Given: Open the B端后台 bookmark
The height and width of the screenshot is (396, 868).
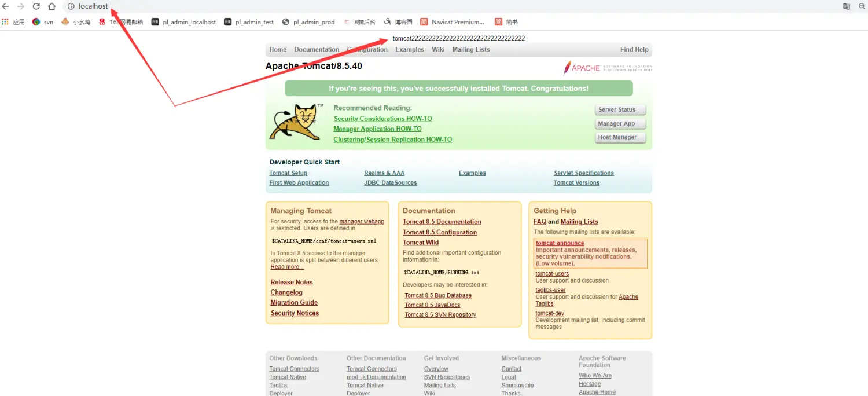Looking at the screenshot, I should pyautogui.click(x=359, y=22).
